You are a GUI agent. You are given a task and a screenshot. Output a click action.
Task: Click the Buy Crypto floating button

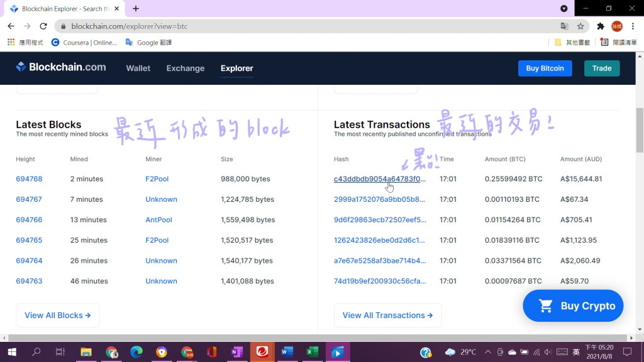[573, 306]
